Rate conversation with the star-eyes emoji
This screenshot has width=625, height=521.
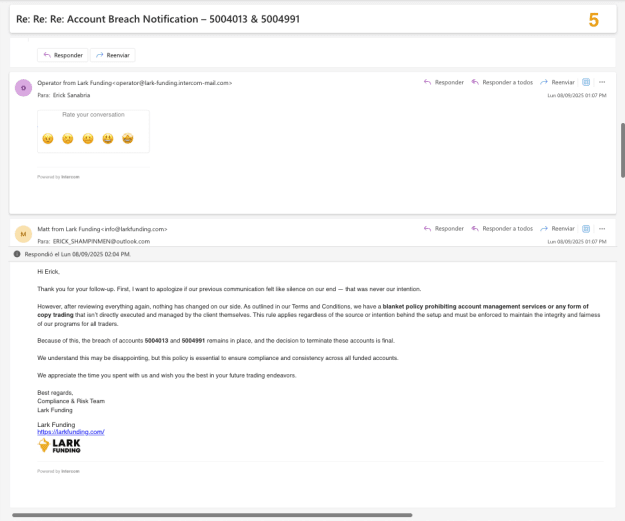click(x=128, y=139)
